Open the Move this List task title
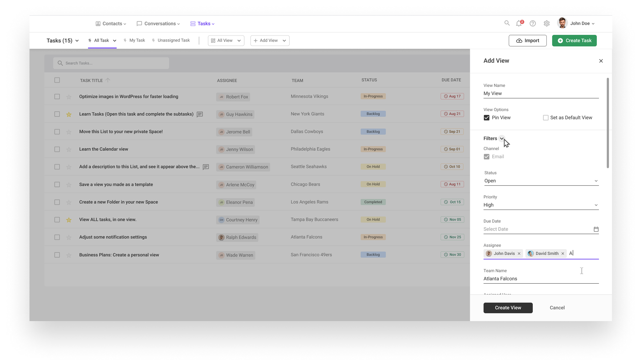The image size is (641, 364). (121, 132)
